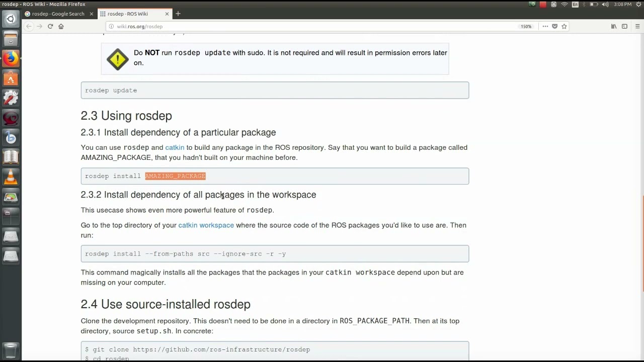Open the Bluetooth indicator menu
The width and height of the screenshot is (644, 362).
(584, 5)
